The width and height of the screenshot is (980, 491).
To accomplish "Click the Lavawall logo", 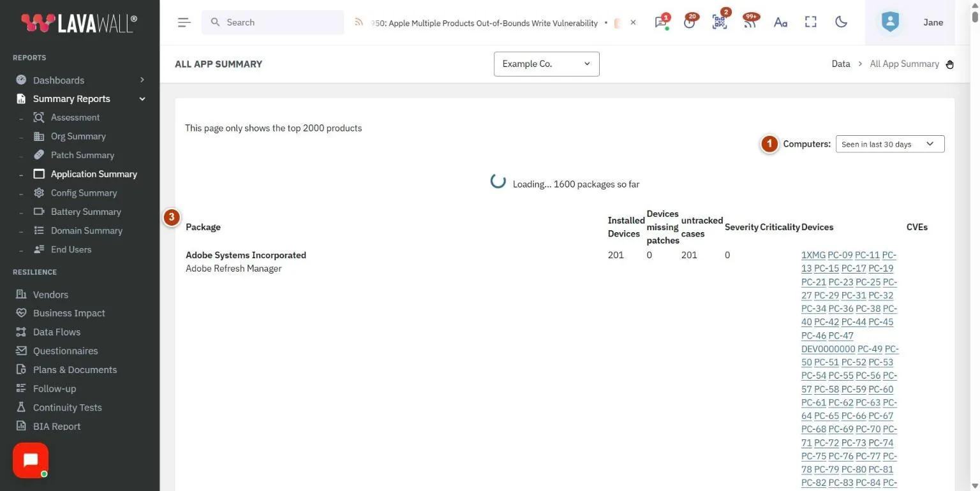I will point(79,23).
